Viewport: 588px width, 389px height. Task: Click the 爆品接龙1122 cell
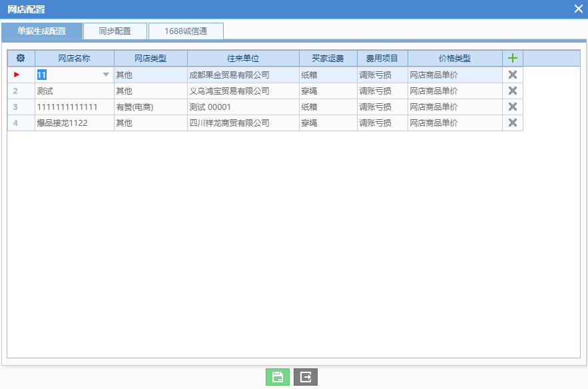pos(75,123)
